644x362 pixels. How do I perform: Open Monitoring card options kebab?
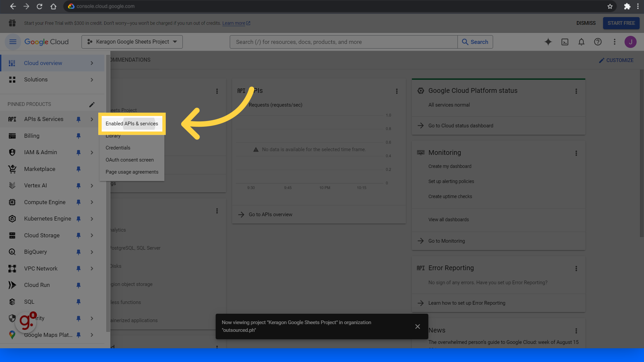[x=576, y=153]
